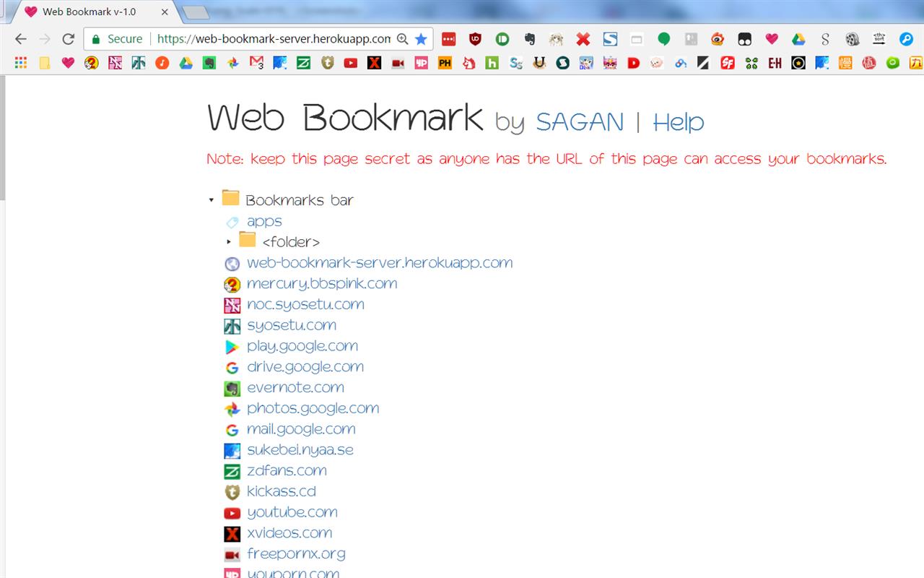Open the youtube.com link in list
The width and height of the screenshot is (924, 578).
click(292, 513)
